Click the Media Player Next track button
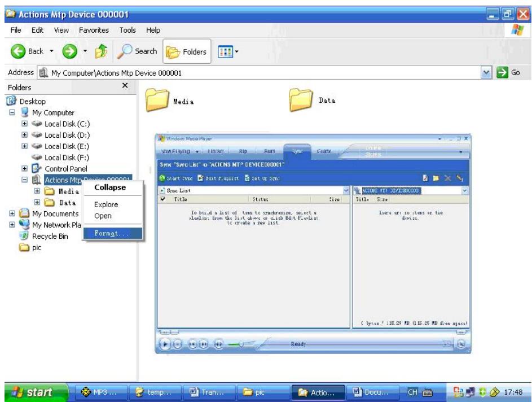532x402 pixels. coord(204,344)
